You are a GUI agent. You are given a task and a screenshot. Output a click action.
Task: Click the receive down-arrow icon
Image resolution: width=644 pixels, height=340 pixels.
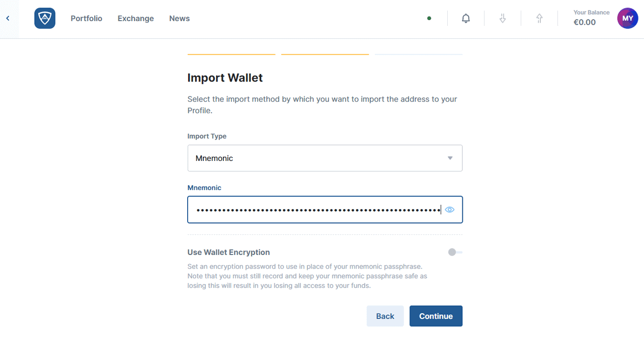tap(502, 19)
